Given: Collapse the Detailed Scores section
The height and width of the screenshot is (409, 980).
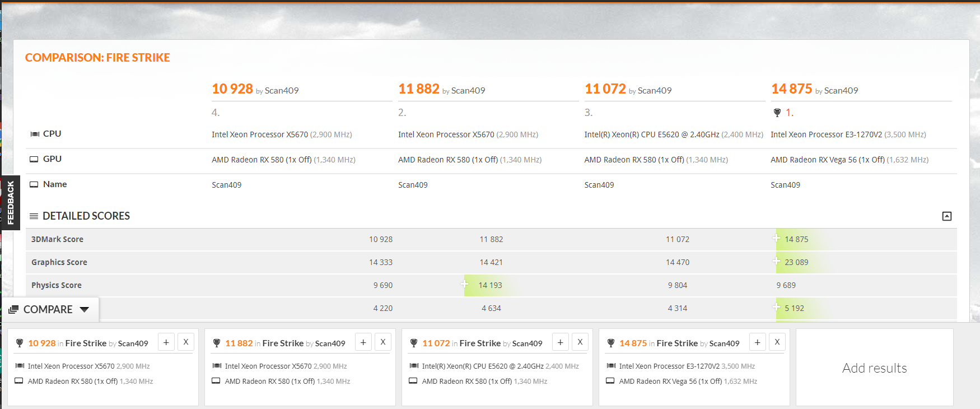Looking at the screenshot, I should (x=947, y=216).
